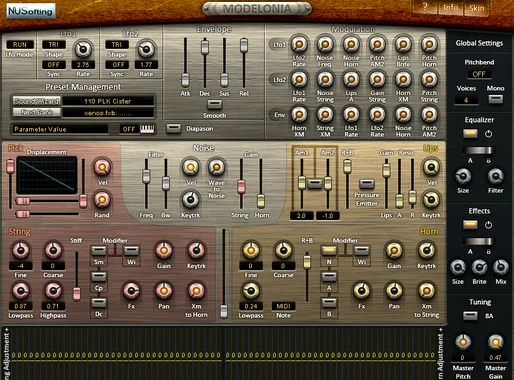Click the Pick Displacement graph display
The width and height of the screenshot is (514, 380).
point(47,175)
